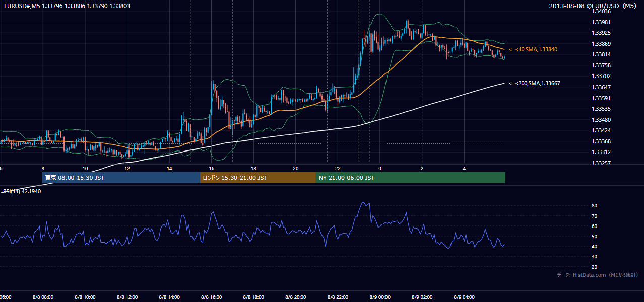Click price axis value 1.33257
644x302 pixels.
[601, 163]
